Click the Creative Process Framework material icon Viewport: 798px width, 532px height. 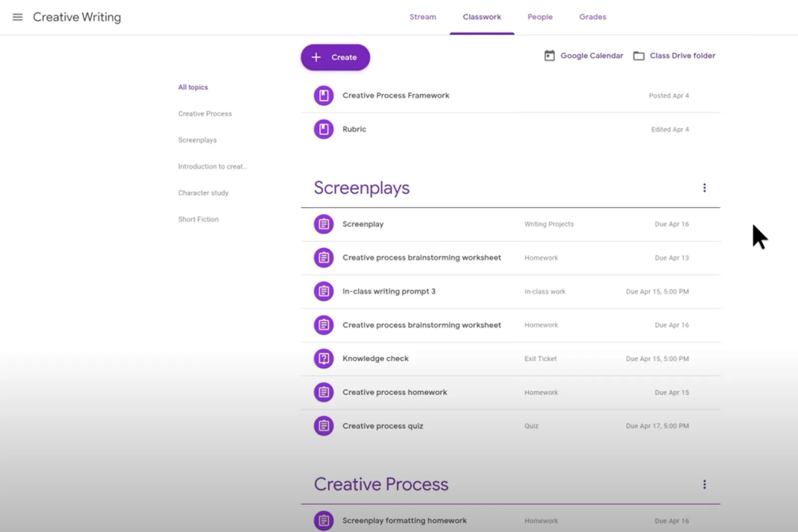pos(324,95)
